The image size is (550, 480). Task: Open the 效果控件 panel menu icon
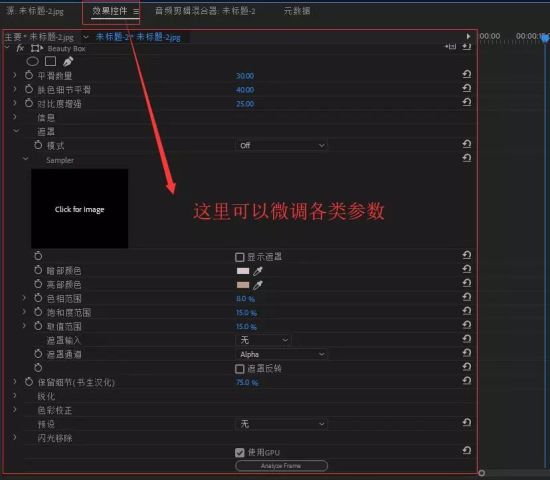click(x=136, y=12)
